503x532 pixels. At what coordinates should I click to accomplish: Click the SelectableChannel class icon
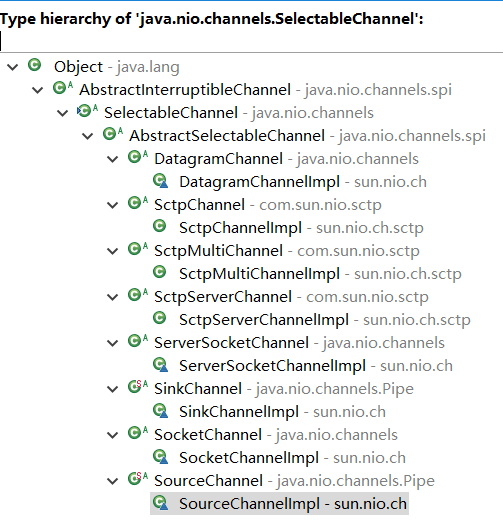pyautogui.click(x=87, y=111)
